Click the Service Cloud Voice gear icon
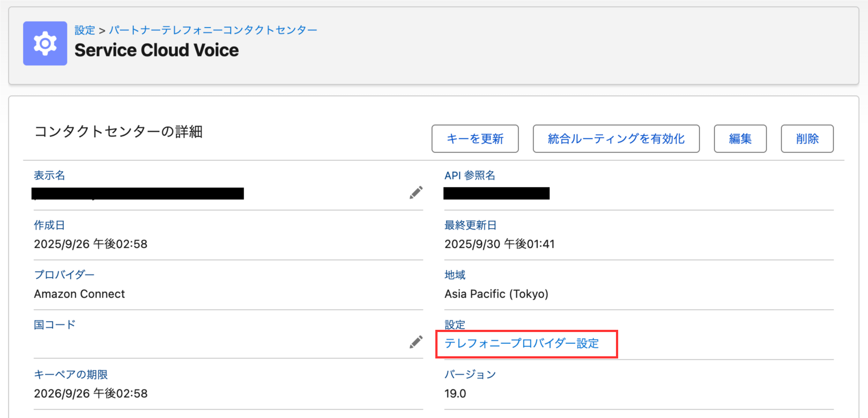The image size is (868, 418). (45, 43)
